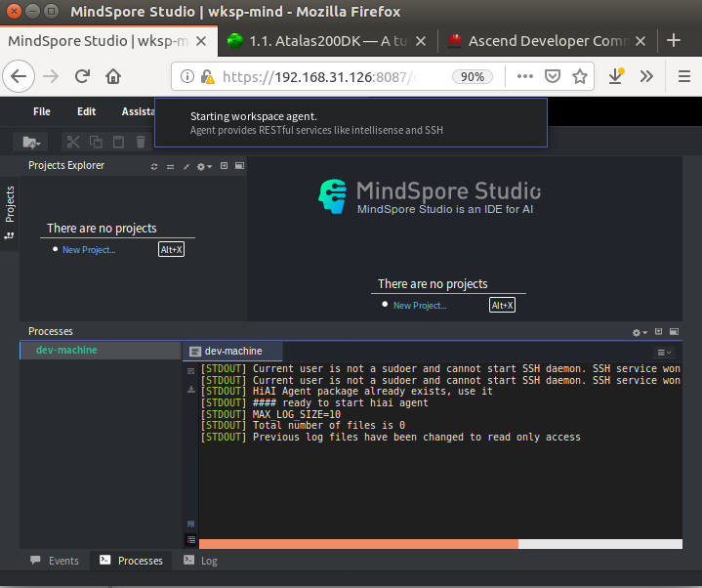Click New Project link in Projects Explorer

[x=89, y=250]
